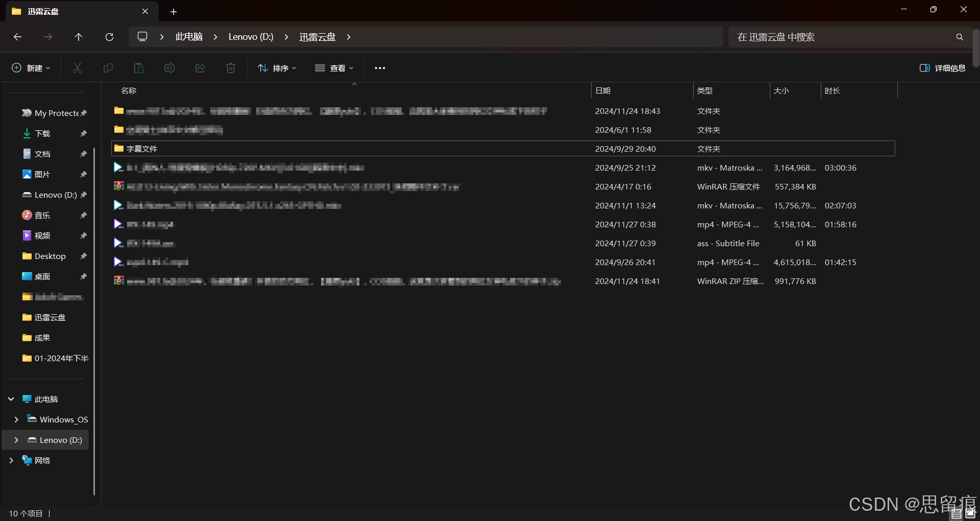Viewport: 980px width, 521px height.
Task: Click 此电脑 in the address breadcrumb
Action: (x=189, y=37)
